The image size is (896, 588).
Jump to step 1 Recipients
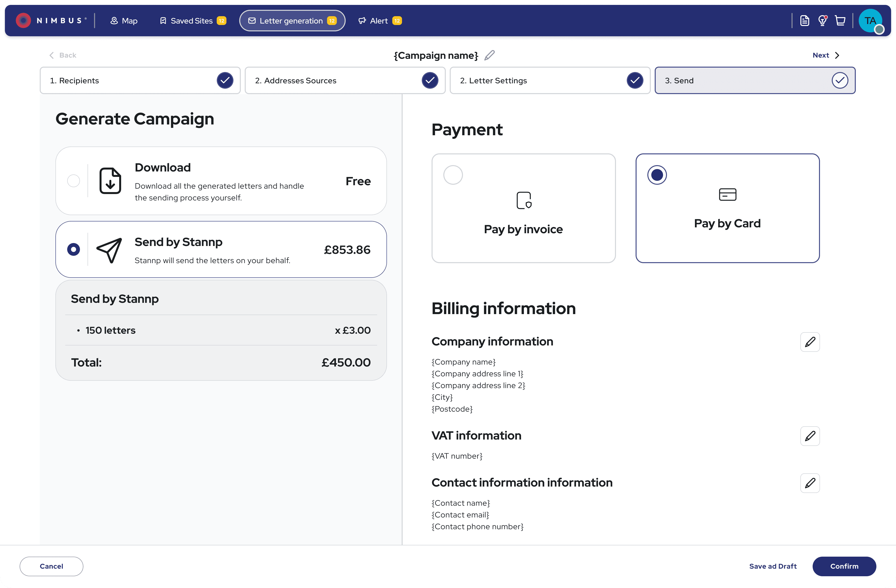point(140,81)
